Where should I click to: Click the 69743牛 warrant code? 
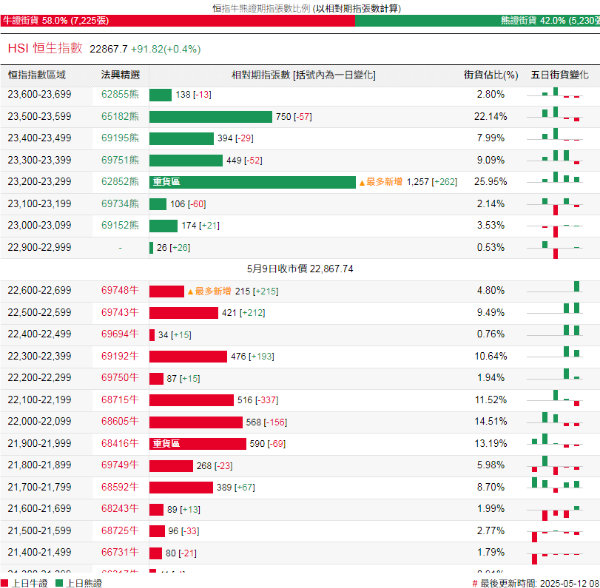click(x=120, y=313)
